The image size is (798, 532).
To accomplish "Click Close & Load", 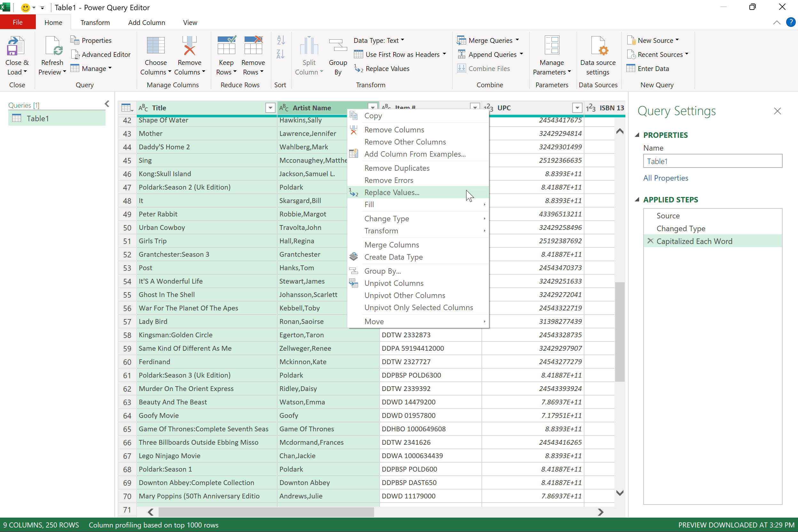I will pos(17,54).
